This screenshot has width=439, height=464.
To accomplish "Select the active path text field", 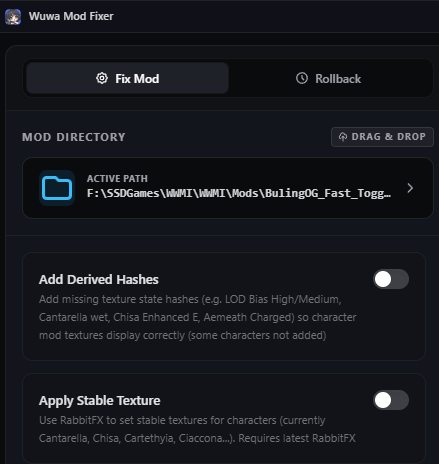I will point(228,188).
